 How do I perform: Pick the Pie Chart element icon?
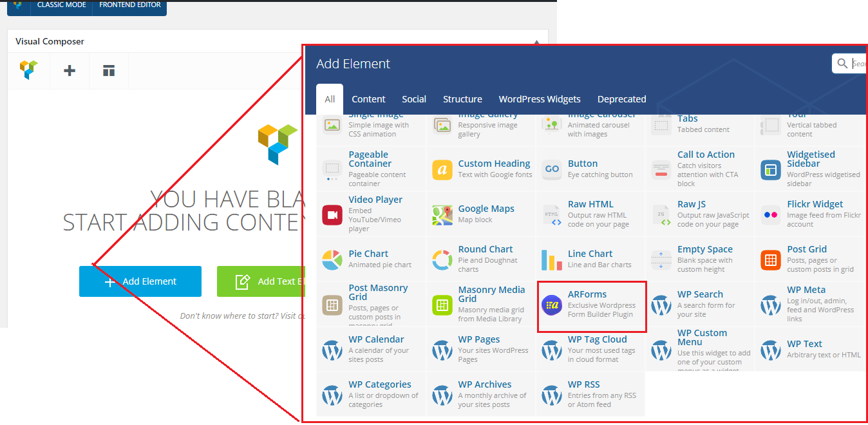pyautogui.click(x=332, y=260)
